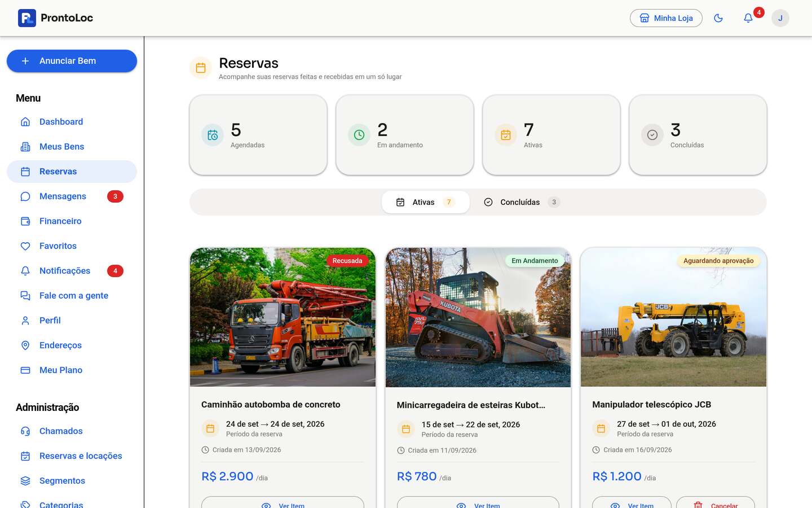Switch to the Ativas tab
The image size is (812, 508).
(x=426, y=202)
